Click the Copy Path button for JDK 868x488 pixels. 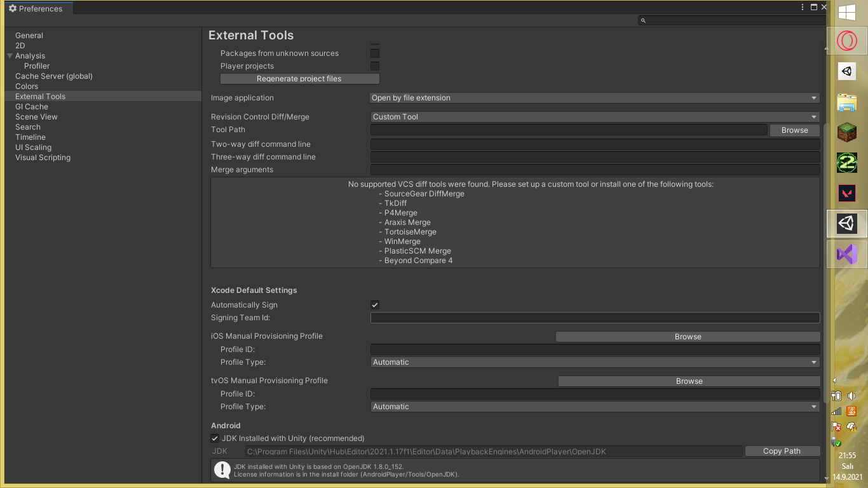coord(782,451)
